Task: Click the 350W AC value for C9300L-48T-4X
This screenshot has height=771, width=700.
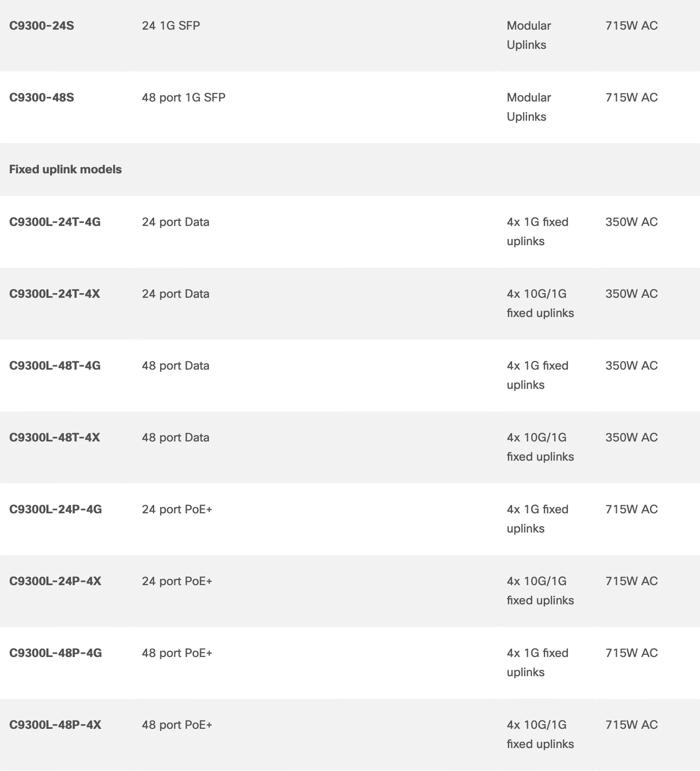Action: [x=631, y=438]
